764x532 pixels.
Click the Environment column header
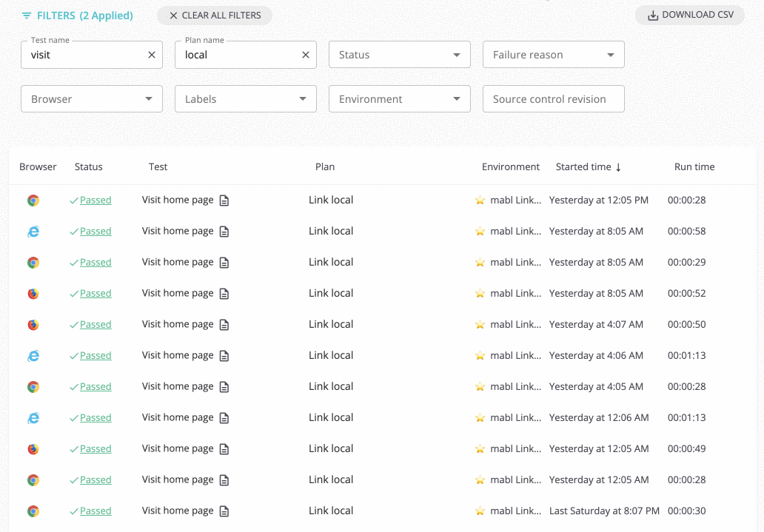pyautogui.click(x=511, y=167)
